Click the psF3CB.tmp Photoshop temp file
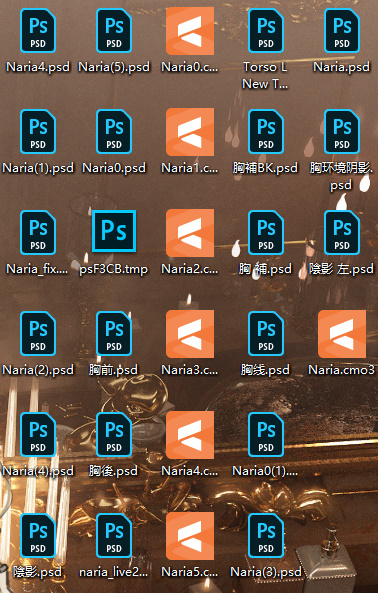Image resolution: width=378 pixels, height=593 pixels. pos(114,231)
